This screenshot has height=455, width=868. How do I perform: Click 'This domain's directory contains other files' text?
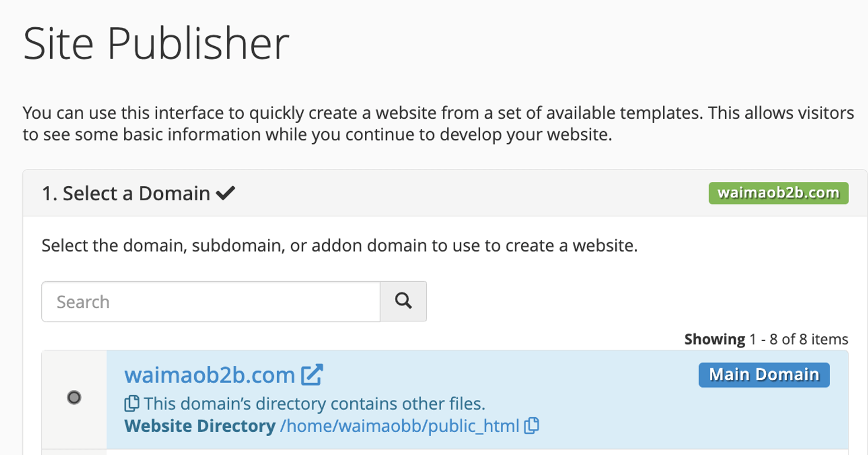(x=314, y=404)
